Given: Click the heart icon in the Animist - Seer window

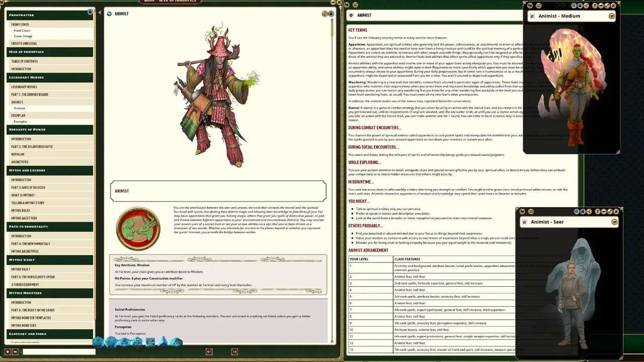Looking at the screenshot, I should 523,212.
